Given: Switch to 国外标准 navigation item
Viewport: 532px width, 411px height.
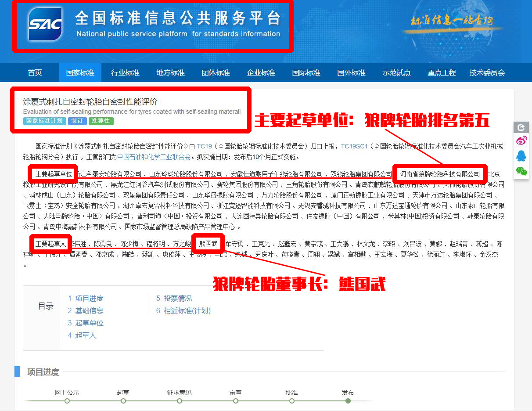Looking at the screenshot, I should click(x=352, y=73).
